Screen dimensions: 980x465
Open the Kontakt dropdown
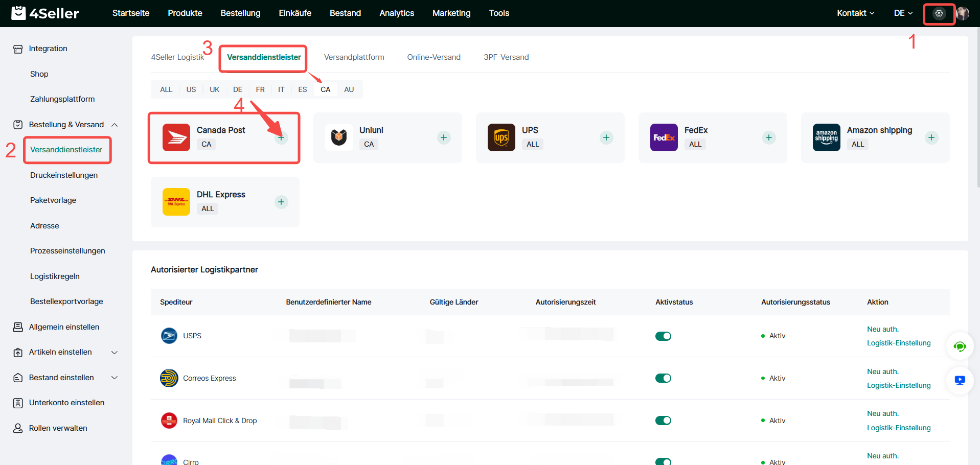click(x=855, y=13)
